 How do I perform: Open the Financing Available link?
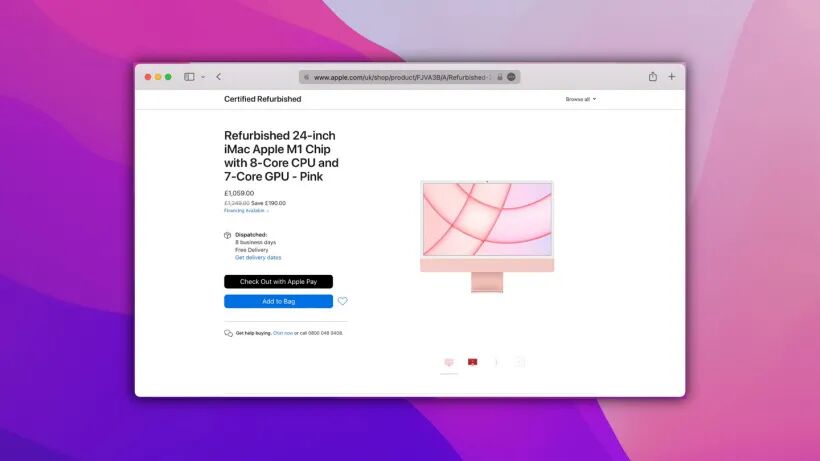click(x=246, y=211)
